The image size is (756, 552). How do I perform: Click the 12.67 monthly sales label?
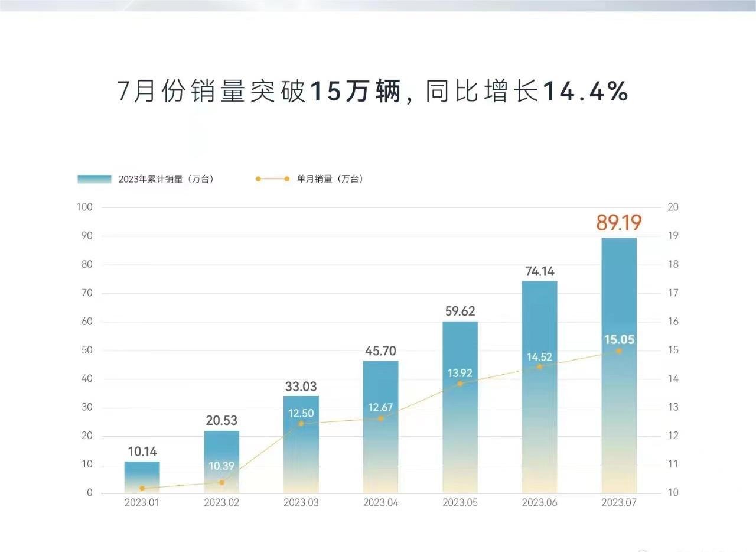[380, 408]
